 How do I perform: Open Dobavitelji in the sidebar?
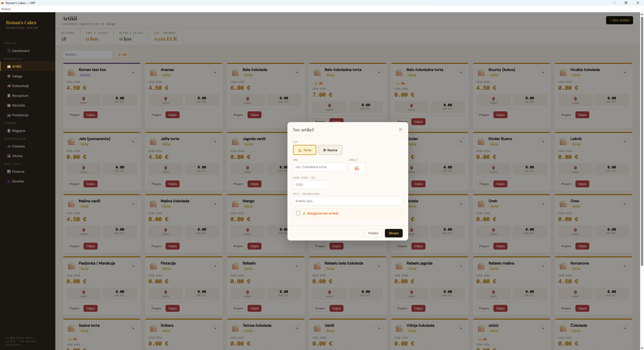28,86
